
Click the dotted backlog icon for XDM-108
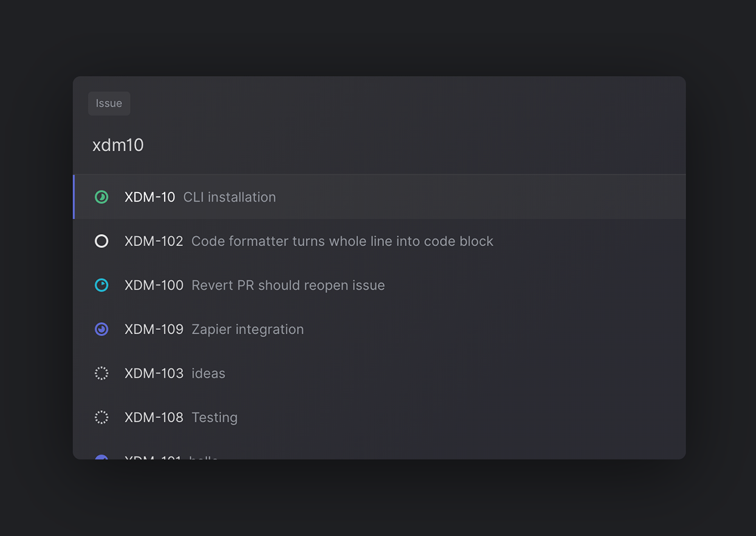(101, 417)
